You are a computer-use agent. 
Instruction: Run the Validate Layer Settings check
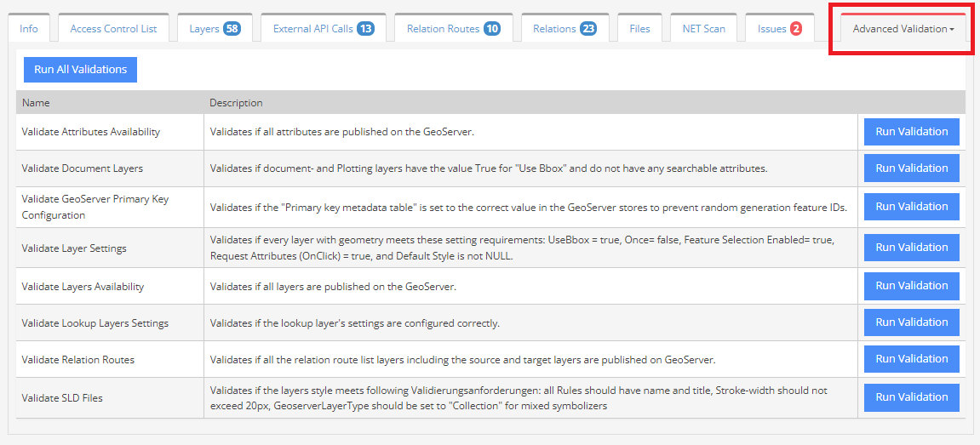(911, 248)
